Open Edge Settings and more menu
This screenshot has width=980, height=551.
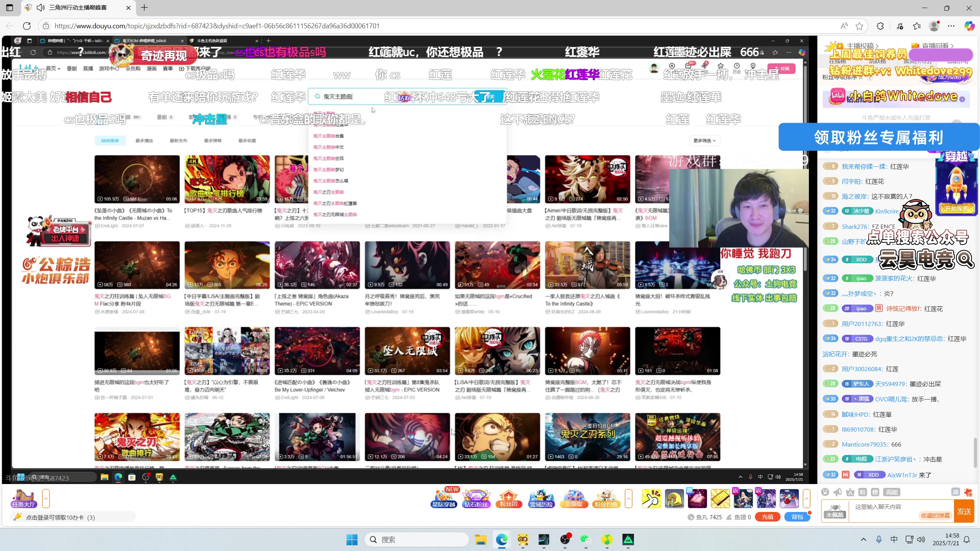(951, 26)
